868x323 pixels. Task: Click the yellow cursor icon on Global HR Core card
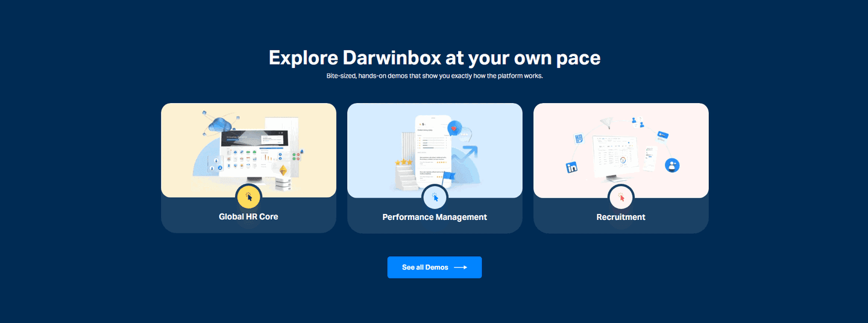pyautogui.click(x=248, y=197)
